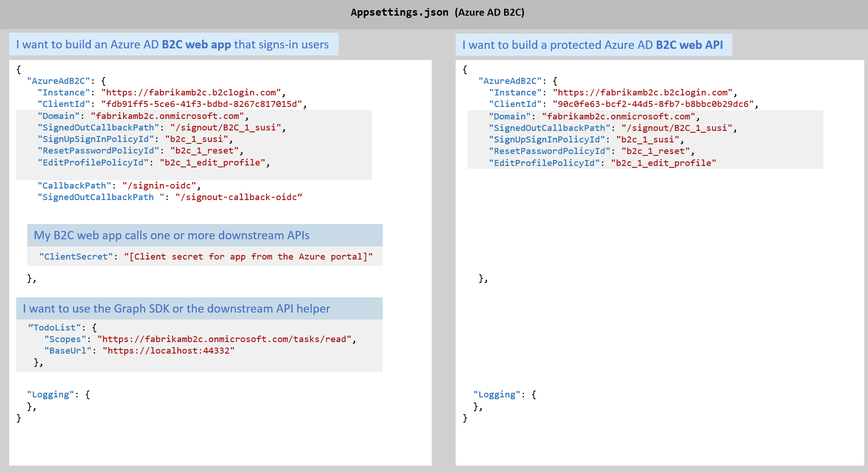
Task: Select the /signout-callback-oidc path
Action: pos(237,197)
